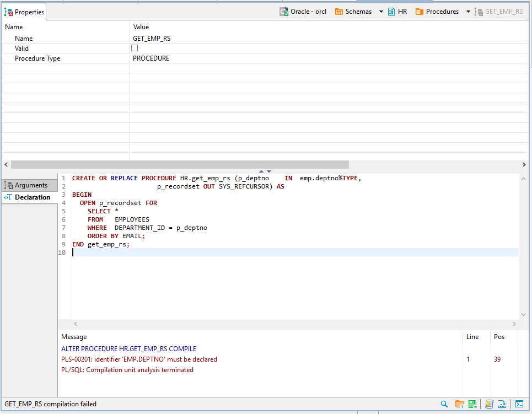Viewport: 532px width, 414px height.
Task: Open the Schemas dropdown arrow
Action: tap(380, 11)
